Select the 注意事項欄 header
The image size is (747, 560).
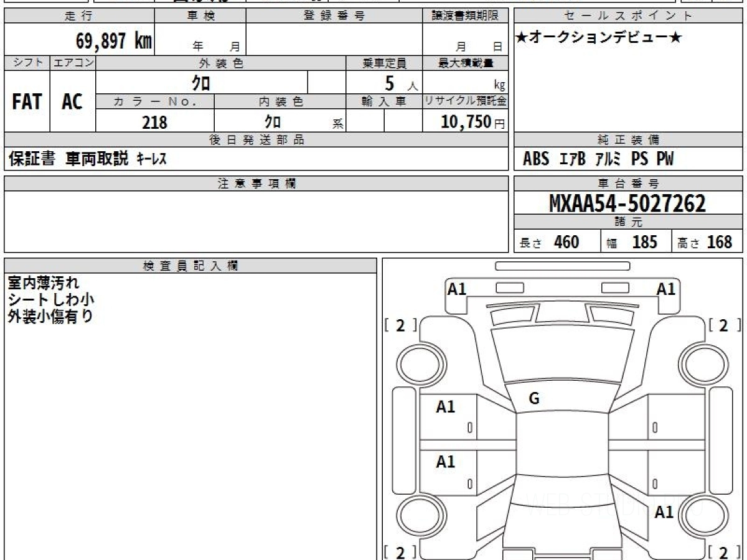click(x=256, y=184)
